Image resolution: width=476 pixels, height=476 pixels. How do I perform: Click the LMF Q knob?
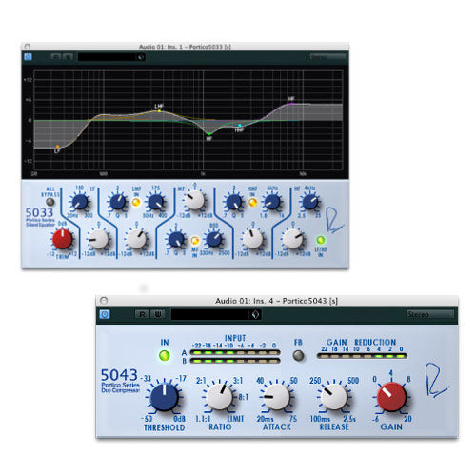[117, 202]
